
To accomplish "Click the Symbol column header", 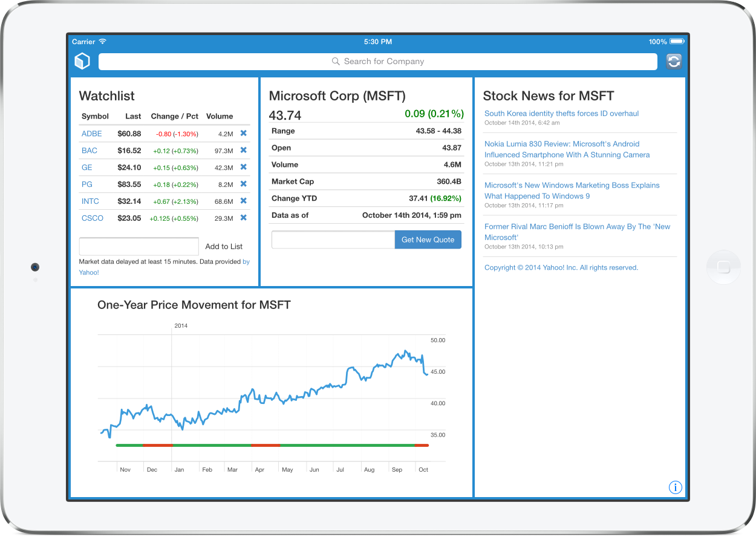I will [x=95, y=116].
